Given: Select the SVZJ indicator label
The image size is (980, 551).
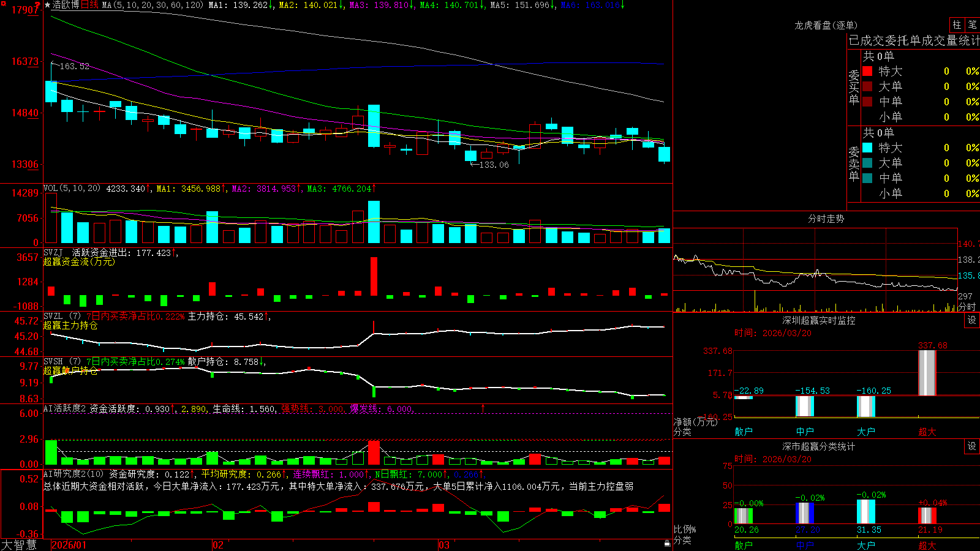Looking at the screenshot, I should click(53, 252).
